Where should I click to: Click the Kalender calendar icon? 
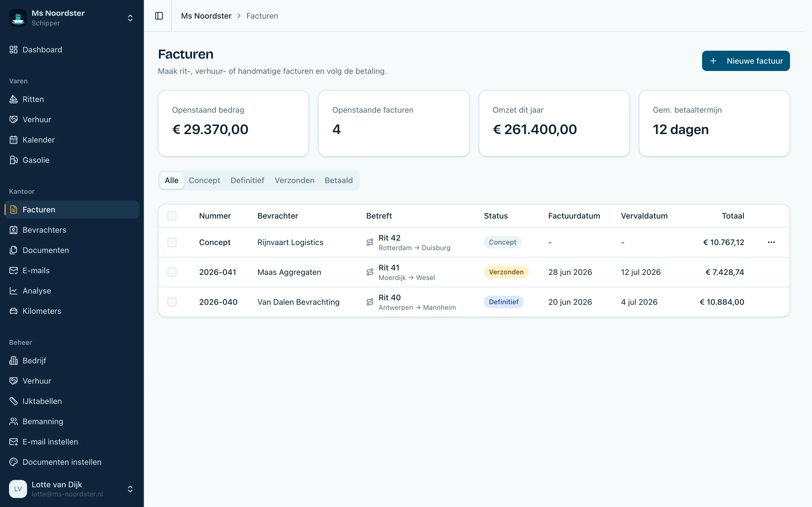click(x=14, y=140)
